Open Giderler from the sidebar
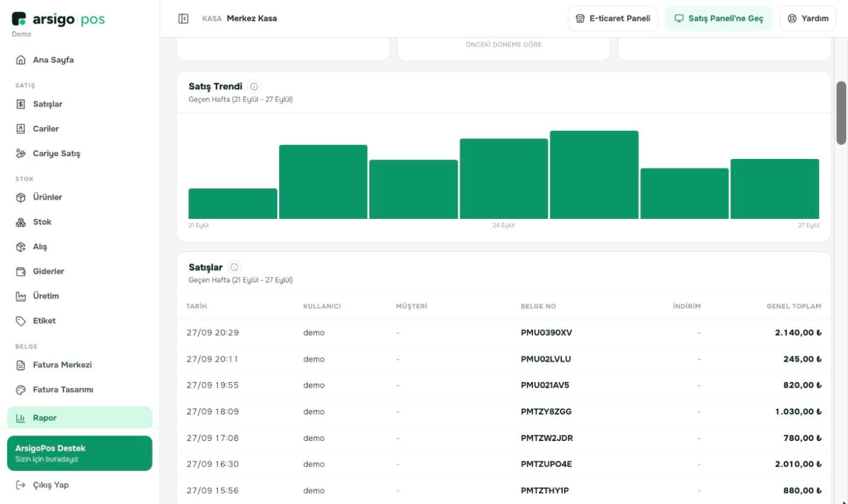Viewport: 848px width, 504px height. [x=80, y=271]
